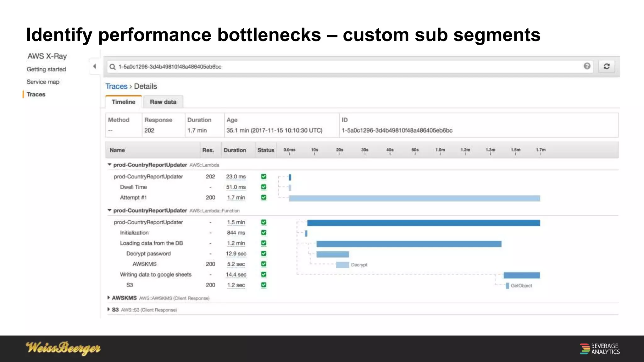Image resolution: width=644 pixels, height=362 pixels.
Task: Collapse the left sidebar with the arrow
Action: 94,66
